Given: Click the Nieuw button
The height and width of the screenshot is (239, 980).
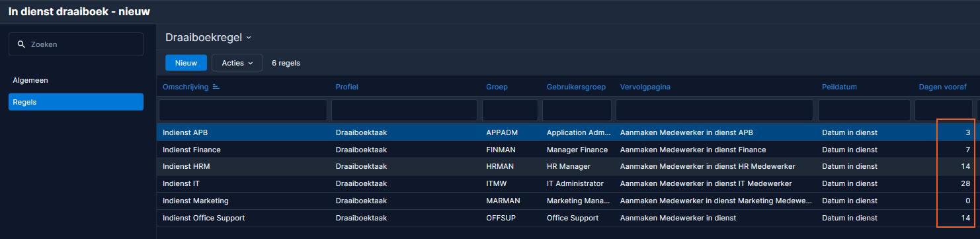Looking at the screenshot, I should coord(186,63).
